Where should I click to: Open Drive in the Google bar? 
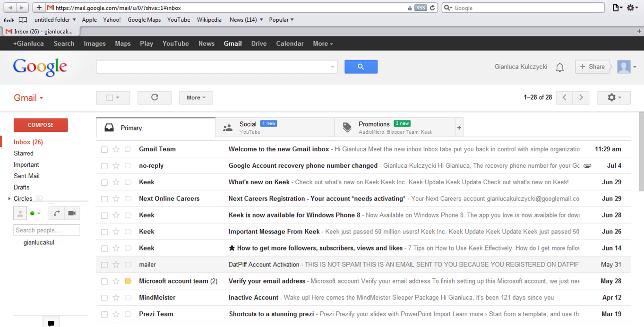(x=259, y=43)
